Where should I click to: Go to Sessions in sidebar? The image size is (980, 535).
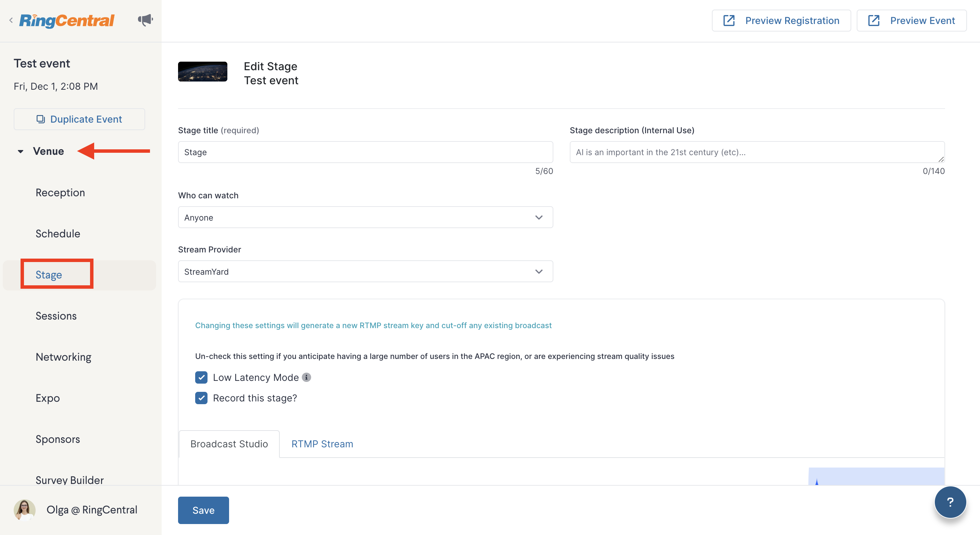56,316
